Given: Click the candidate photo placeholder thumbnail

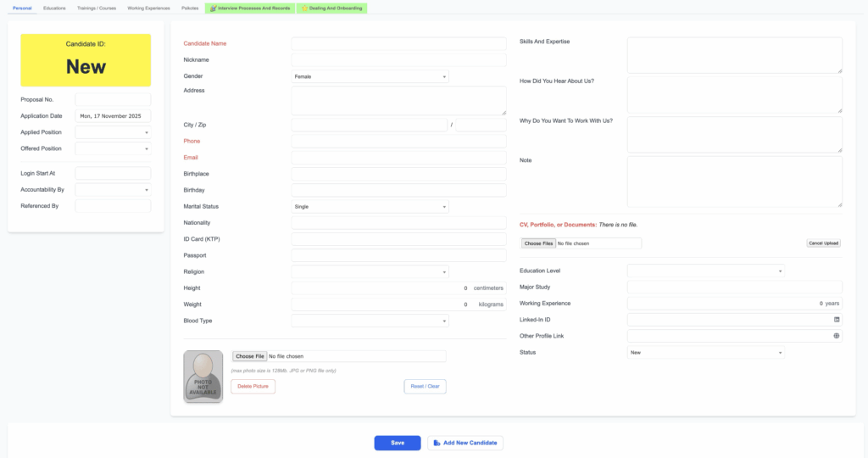Looking at the screenshot, I should 203,376.
